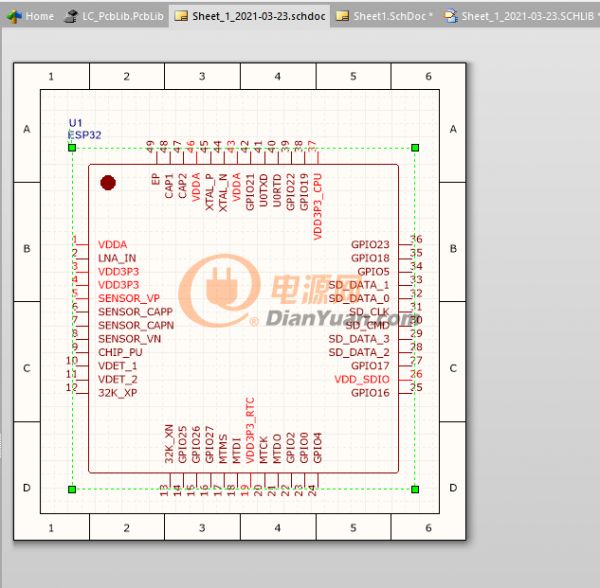Click the GPIO25 pin label

coord(182,445)
